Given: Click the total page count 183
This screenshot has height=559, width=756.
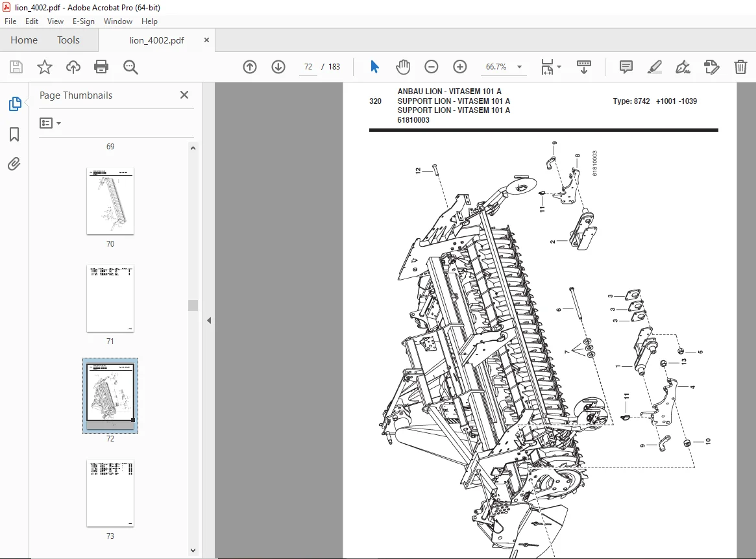Looking at the screenshot, I should coord(335,67).
